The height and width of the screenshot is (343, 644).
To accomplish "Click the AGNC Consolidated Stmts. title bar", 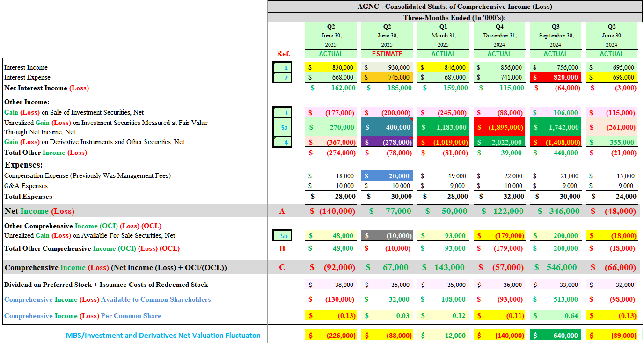I will click(454, 7).
